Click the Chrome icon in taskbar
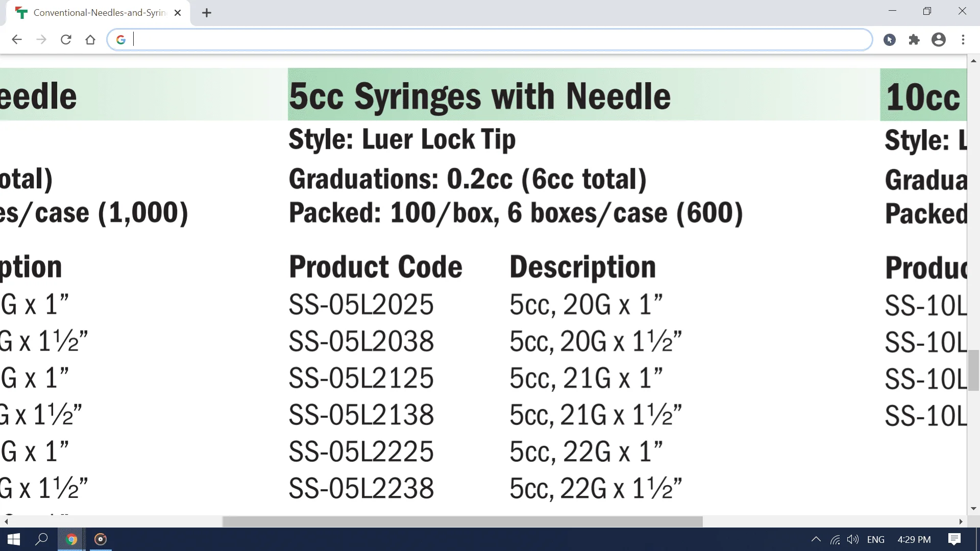980x551 pixels. [71, 539]
